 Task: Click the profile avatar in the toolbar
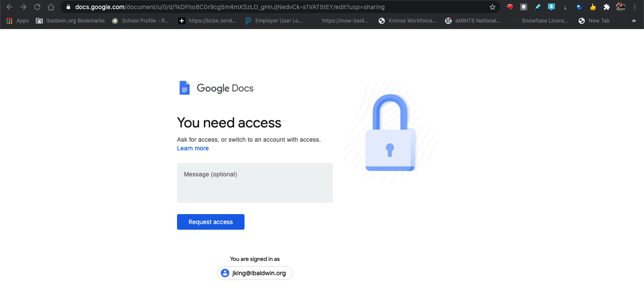(x=621, y=7)
